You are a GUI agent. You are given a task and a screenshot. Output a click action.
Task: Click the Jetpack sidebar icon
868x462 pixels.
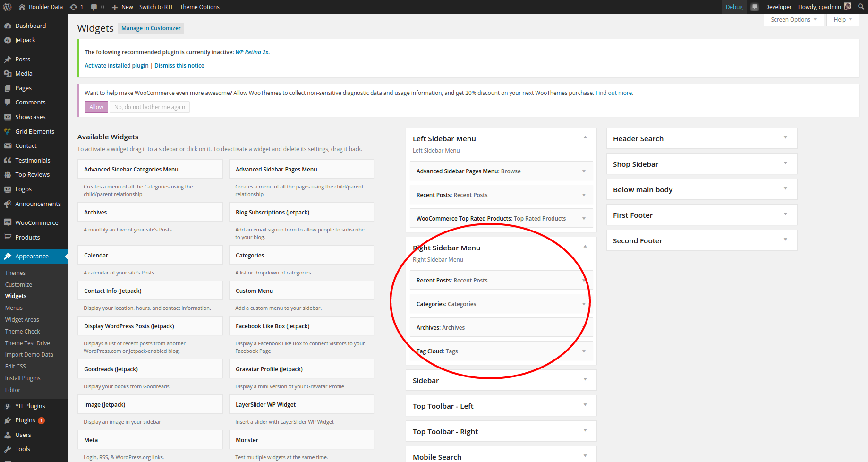pyautogui.click(x=8, y=40)
